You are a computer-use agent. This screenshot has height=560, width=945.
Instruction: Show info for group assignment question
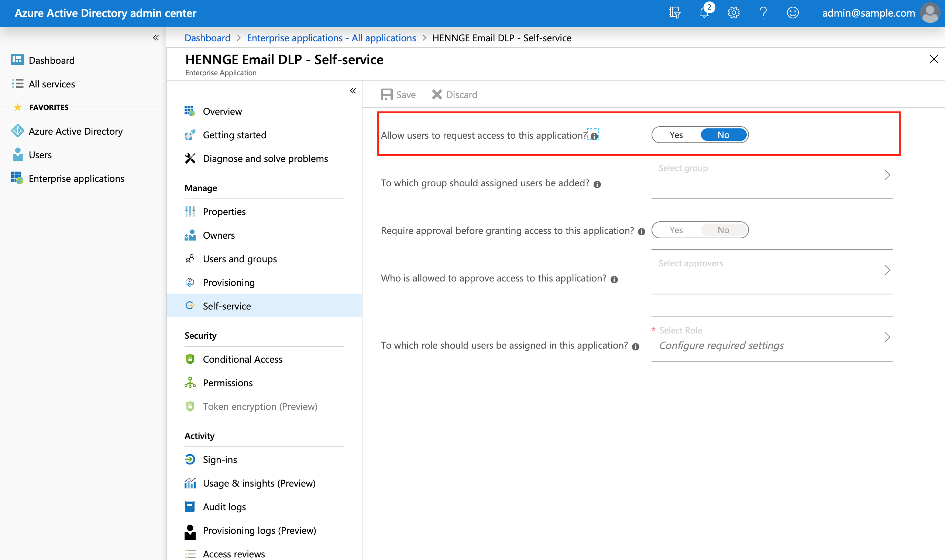597,184
